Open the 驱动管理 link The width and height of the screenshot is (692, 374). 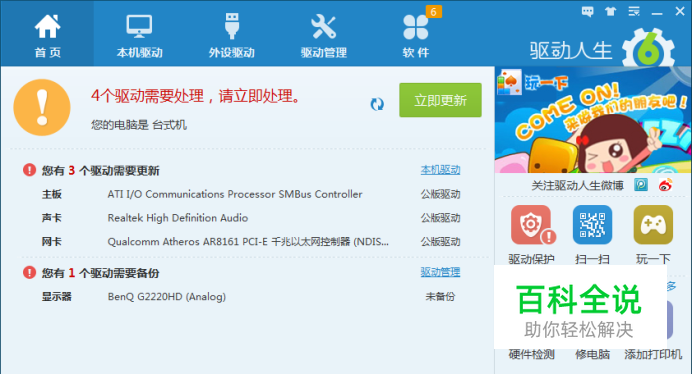click(x=440, y=272)
